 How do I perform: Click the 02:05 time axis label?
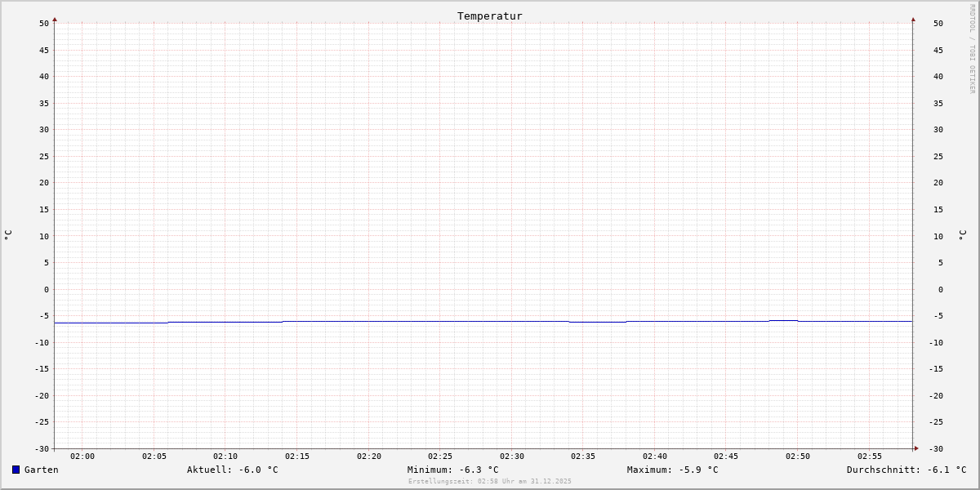point(154,456)
